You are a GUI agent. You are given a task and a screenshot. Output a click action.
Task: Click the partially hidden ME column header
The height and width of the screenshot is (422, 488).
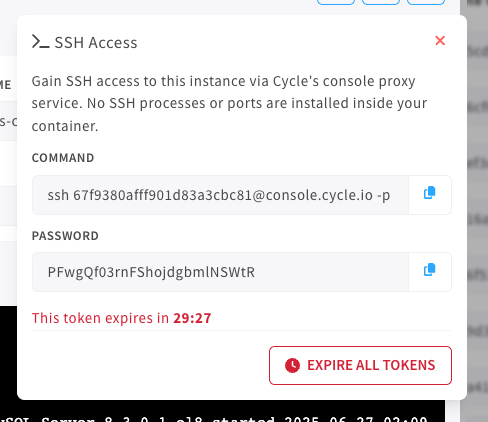click(6, 85)
